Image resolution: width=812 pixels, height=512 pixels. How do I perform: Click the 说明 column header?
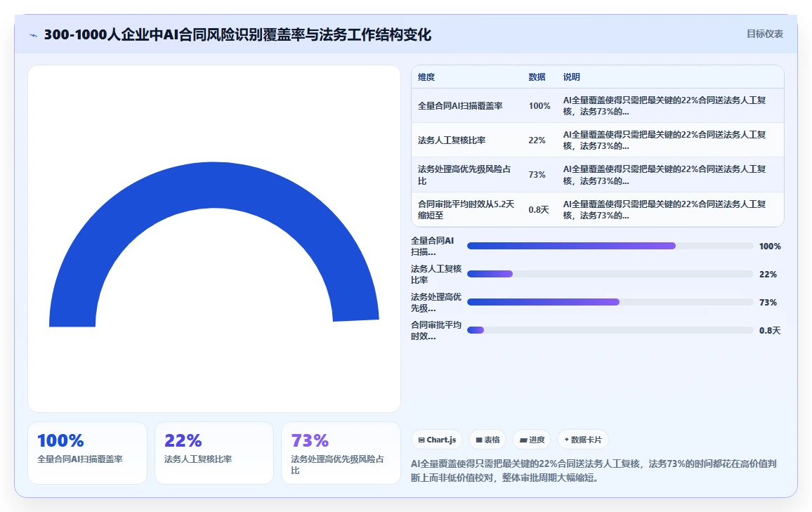[x=571, y=77]
